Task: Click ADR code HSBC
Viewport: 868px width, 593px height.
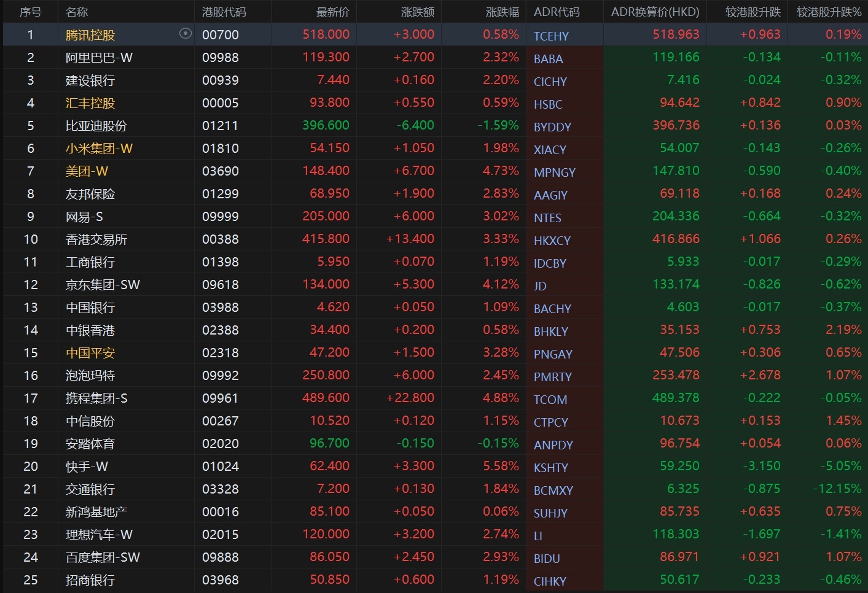Action: 547,104
